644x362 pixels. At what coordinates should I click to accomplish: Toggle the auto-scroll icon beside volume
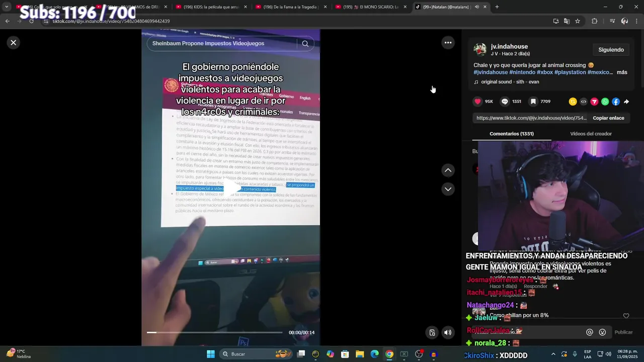pyautogui.click(x=432, y=332)
